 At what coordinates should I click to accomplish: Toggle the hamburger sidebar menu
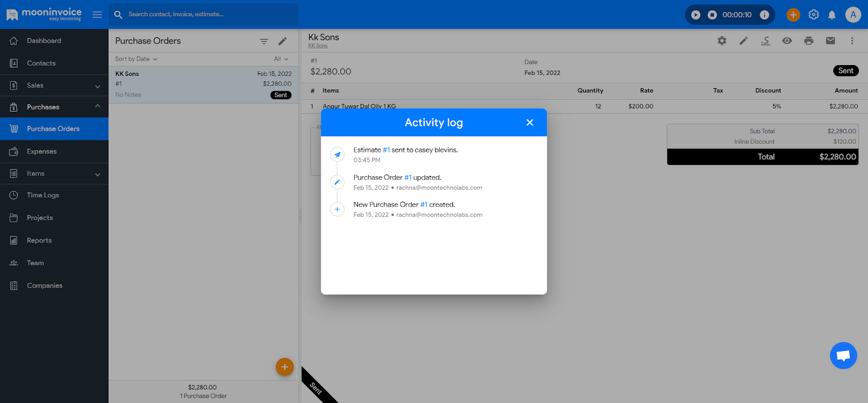[x=97, y=15]
